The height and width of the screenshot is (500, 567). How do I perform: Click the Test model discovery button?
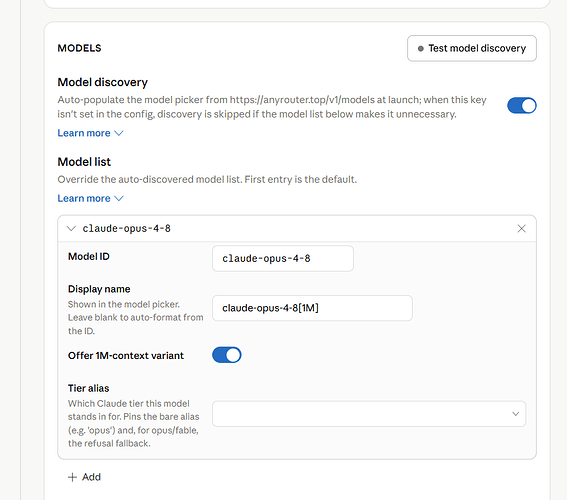pos(472,48)
